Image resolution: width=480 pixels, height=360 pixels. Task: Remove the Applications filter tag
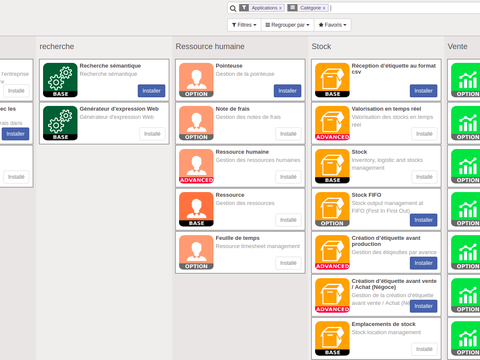280,8
